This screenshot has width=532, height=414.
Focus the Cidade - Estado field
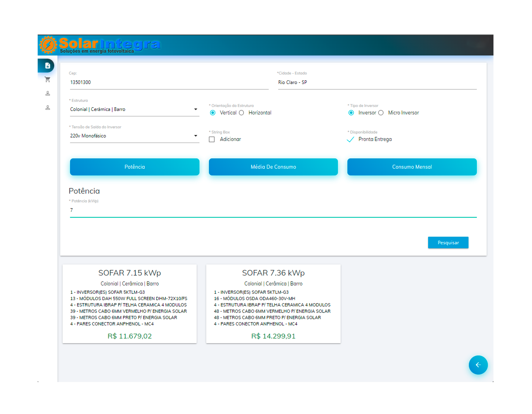377,82
